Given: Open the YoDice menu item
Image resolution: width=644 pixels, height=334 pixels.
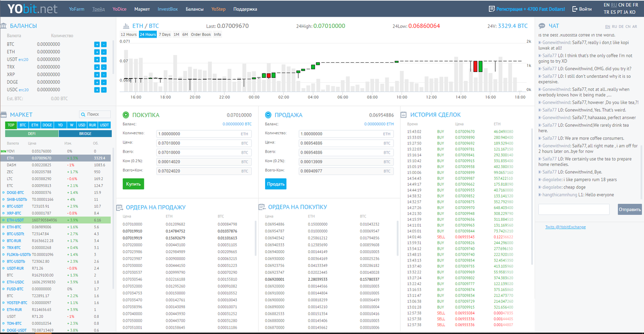Looking at the screenshot, I should coord(120,9).
